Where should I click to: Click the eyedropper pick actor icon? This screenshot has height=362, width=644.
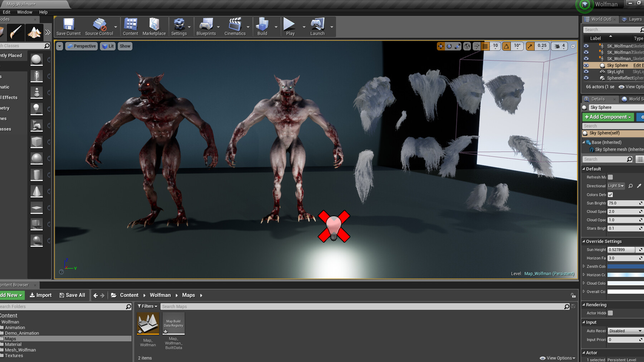tap(639, 186)
